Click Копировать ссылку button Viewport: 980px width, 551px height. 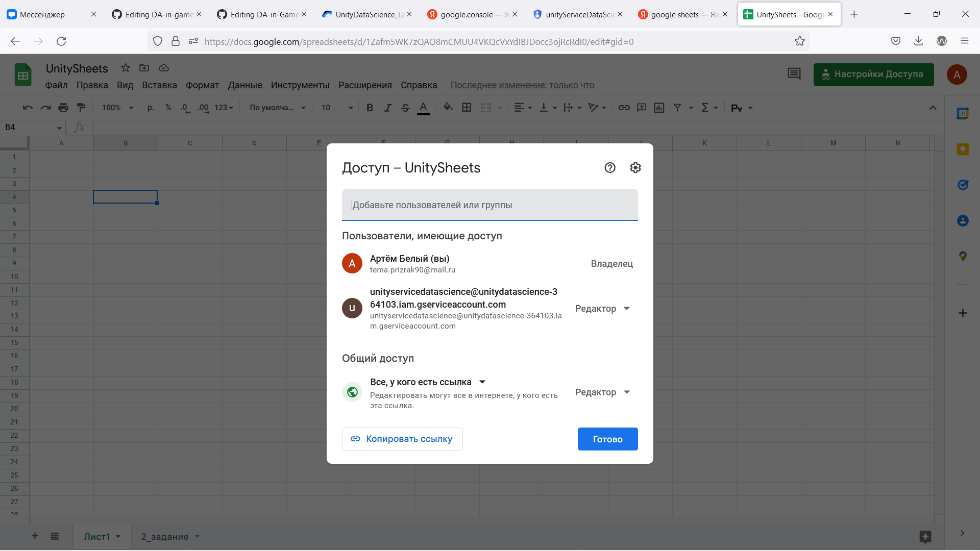coord(402,439)
